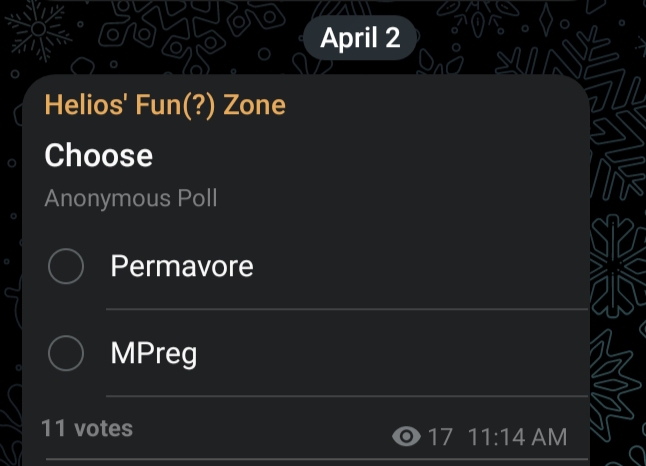The image size is (646, 466).
Task: Click the views eye icon
Action: (406, 437)
